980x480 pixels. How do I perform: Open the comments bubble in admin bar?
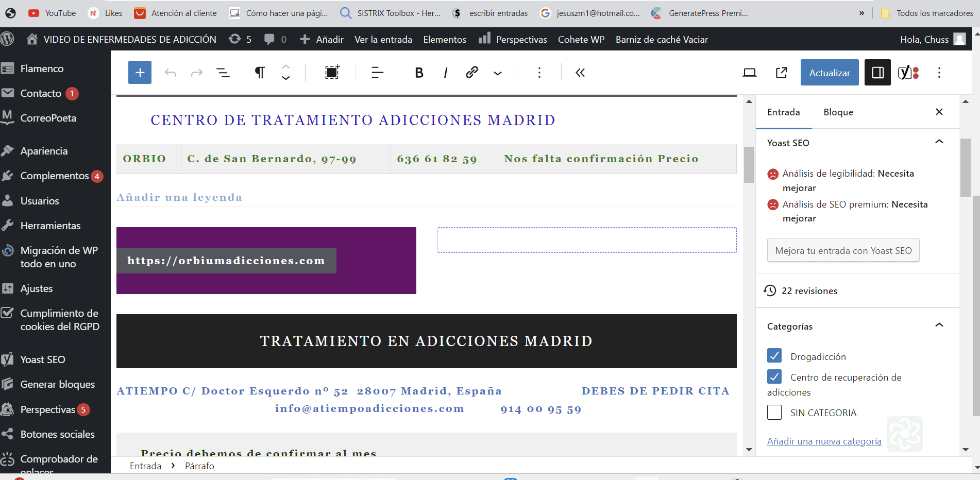[x=275, y=39]
